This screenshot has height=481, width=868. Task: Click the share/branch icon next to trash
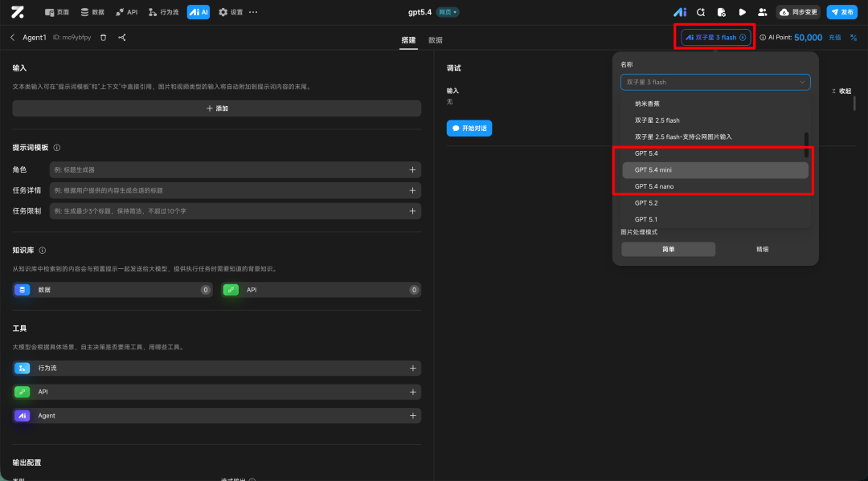pyautogui.click(x=122, y=38)
